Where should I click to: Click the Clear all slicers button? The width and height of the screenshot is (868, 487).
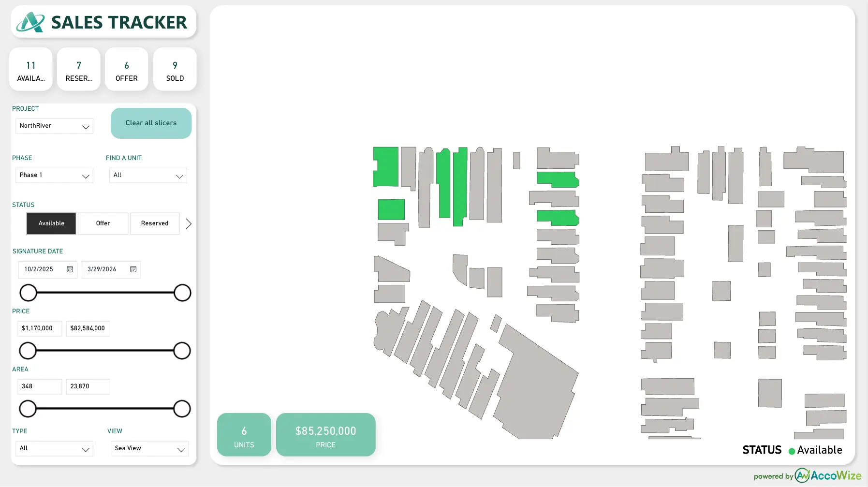point(151,123)
